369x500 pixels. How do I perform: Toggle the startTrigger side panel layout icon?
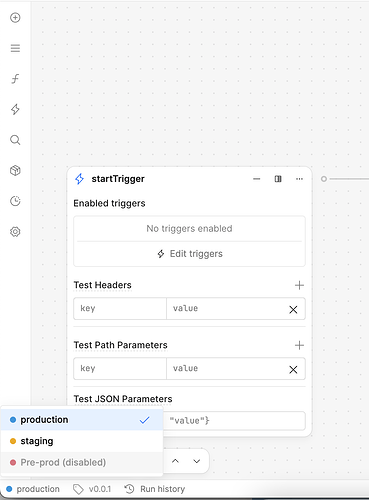(278, 179)
